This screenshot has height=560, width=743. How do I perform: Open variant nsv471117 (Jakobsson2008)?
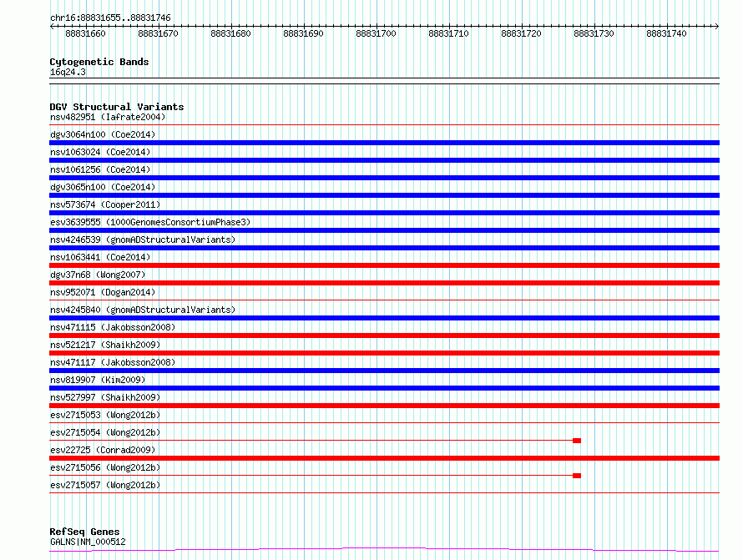113,362
